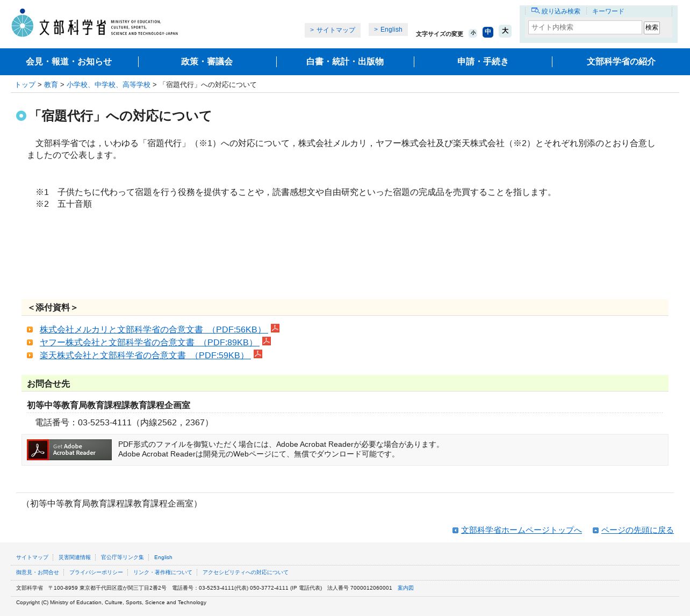Open 申請・手続き menu
The width and height of the screenshot is (690, 616).
[483, 62]
